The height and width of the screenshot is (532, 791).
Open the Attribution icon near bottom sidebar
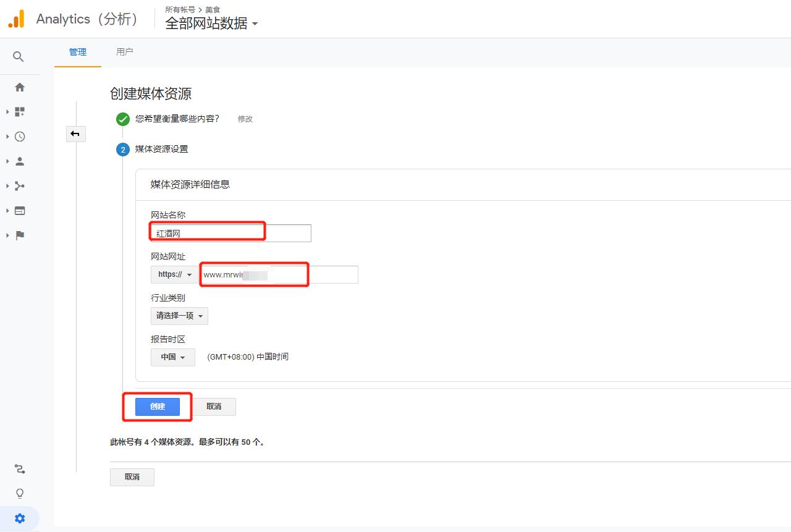tap(19, 468)
